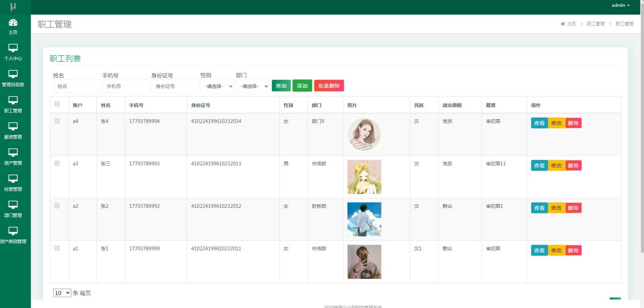
Task: Click the logo icon at top-left corner
Action: pyautogui.click(x=13, y=7)
